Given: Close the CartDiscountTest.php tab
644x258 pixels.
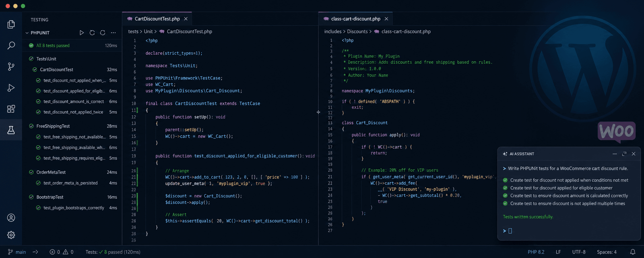Looking at the screenshot, I should click(x=186, y=19).
